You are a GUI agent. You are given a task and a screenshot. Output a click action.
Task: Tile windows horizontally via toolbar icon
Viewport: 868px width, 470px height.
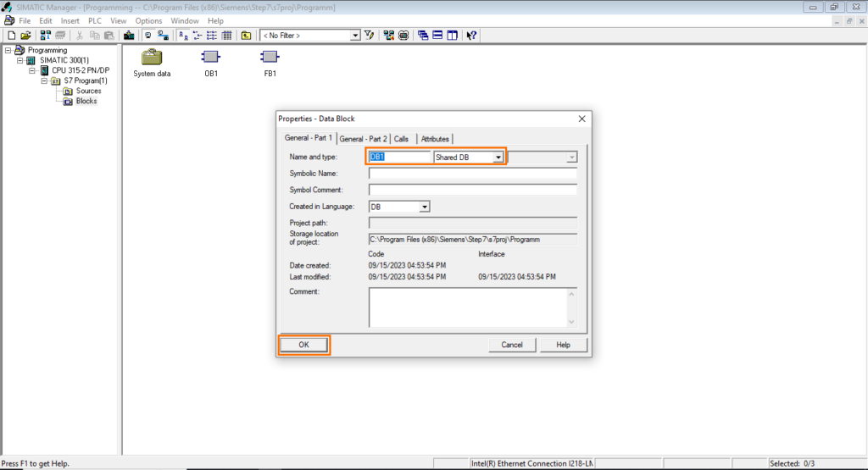tap(437, 36)
